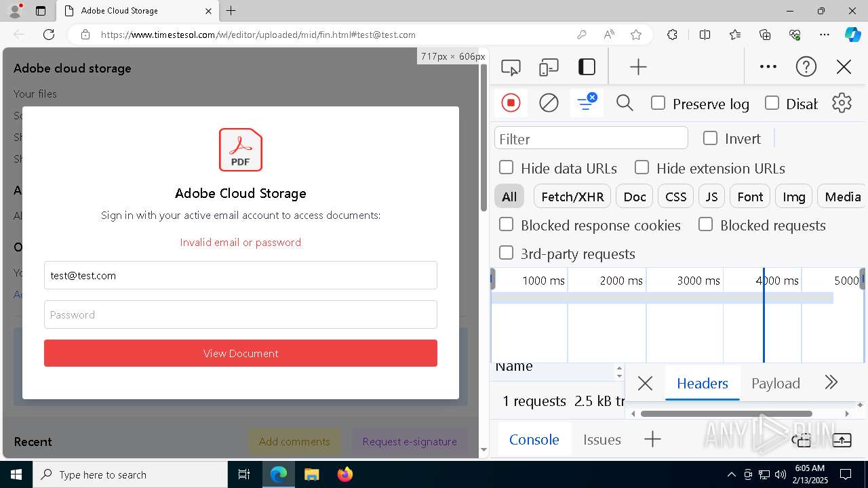
Task: Add a DevTools tool with plus icon
Action: 638,66
